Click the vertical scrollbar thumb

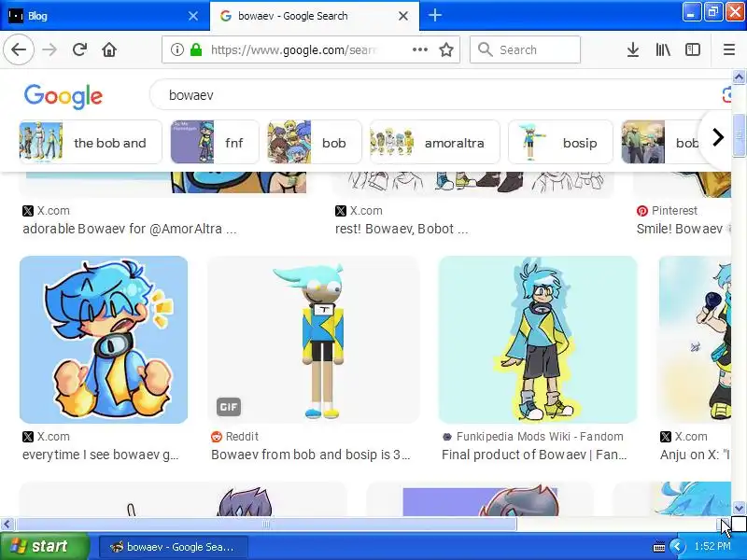(x=739, y=135)
